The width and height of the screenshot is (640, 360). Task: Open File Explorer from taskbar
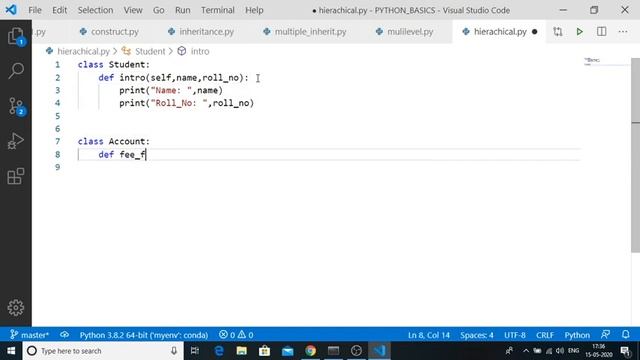pos(242,351)
